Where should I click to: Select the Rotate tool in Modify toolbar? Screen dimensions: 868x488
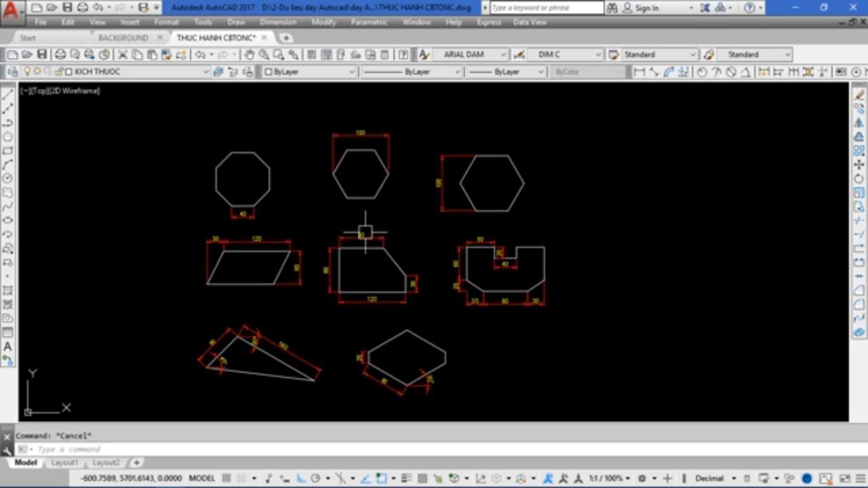(x=859, y=179)
